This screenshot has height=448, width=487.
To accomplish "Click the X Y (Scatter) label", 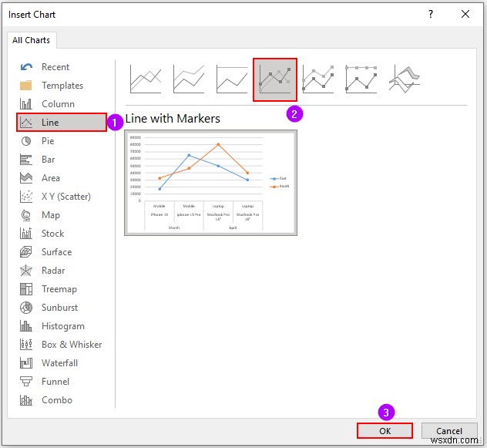I will [66, 197].
